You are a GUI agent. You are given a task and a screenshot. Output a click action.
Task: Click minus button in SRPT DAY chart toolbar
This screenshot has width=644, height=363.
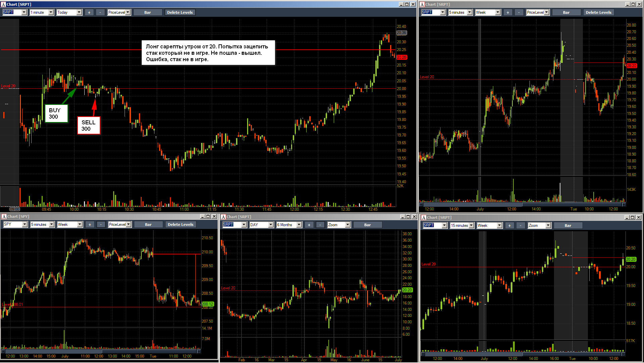320,225
